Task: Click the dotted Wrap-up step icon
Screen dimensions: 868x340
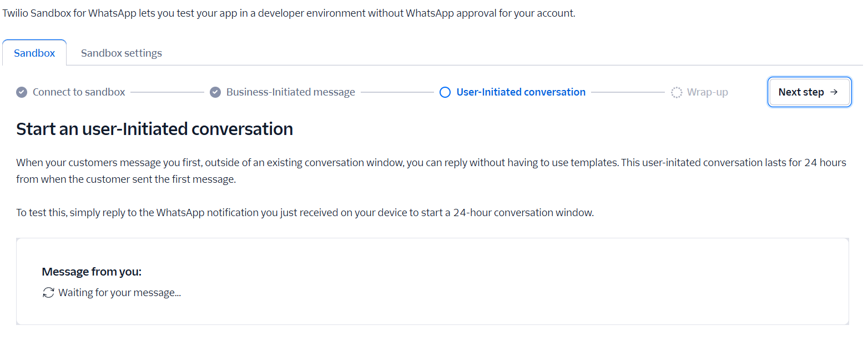Action: [x=677, y=92]
